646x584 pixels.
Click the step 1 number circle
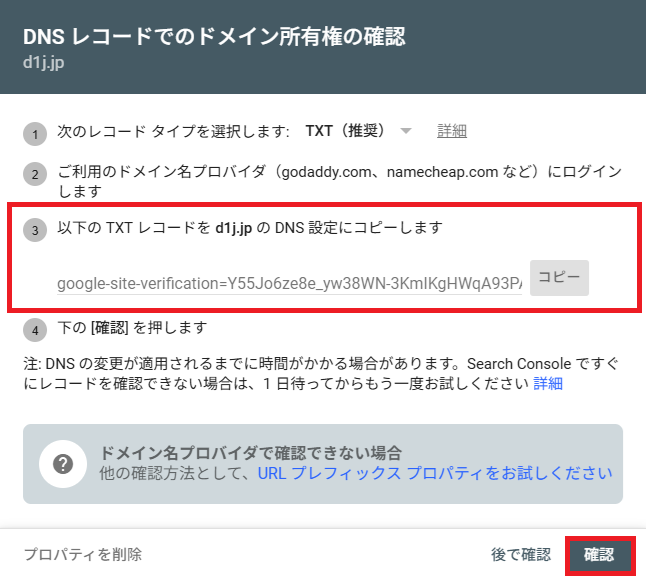tap(36, 133)
